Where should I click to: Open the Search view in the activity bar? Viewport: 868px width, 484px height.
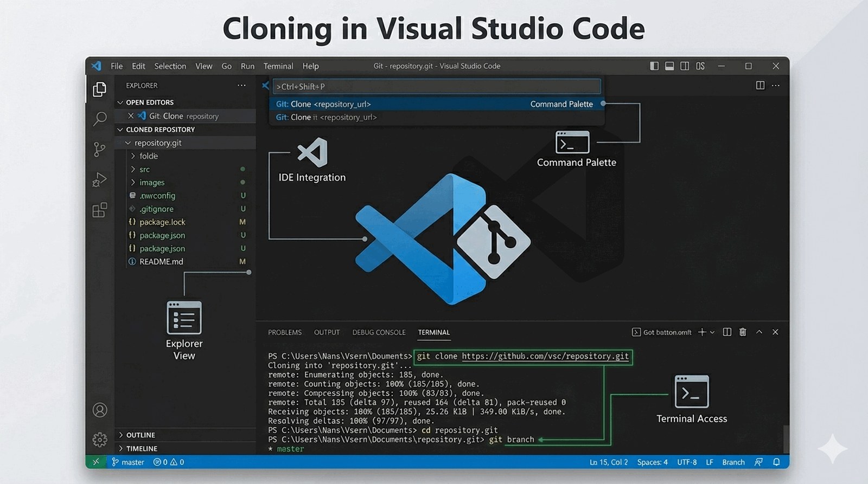[x=100, y=119]
